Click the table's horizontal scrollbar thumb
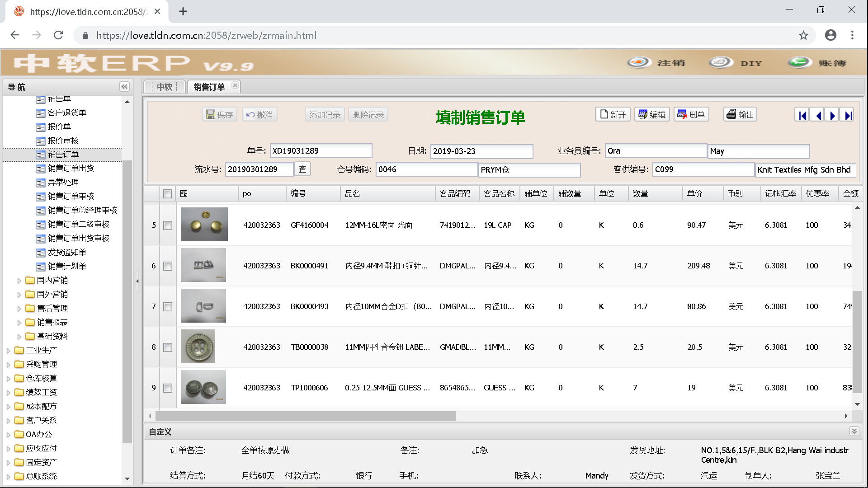This screenshot has width=868, height=488. 306,416
